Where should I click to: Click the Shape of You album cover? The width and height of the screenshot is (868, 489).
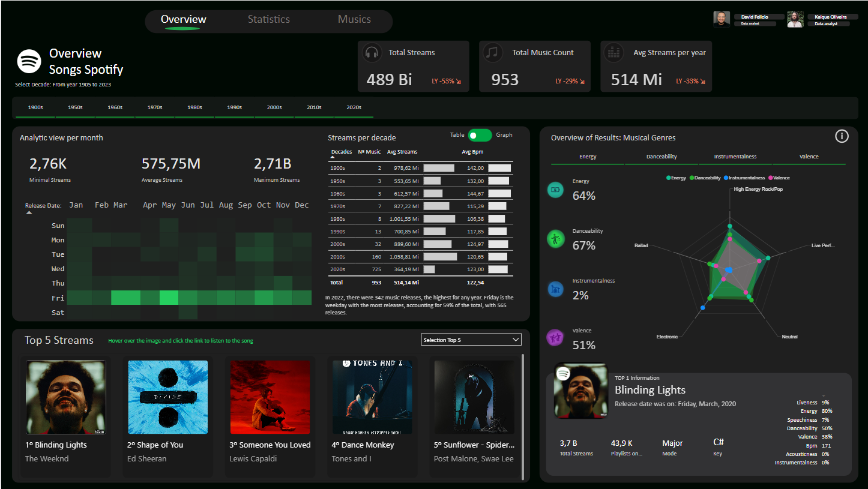[x=168, y=397]
